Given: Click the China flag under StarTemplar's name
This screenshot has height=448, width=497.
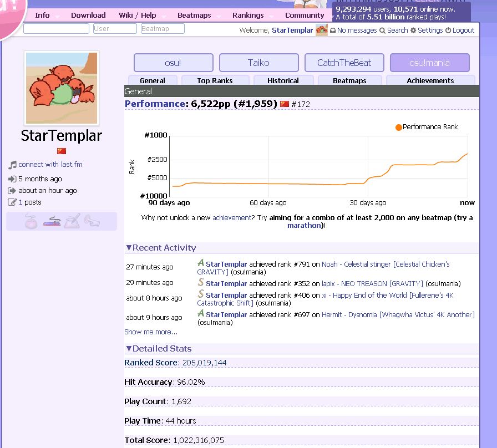Looking at the screenshot, I should click(62, 151).
